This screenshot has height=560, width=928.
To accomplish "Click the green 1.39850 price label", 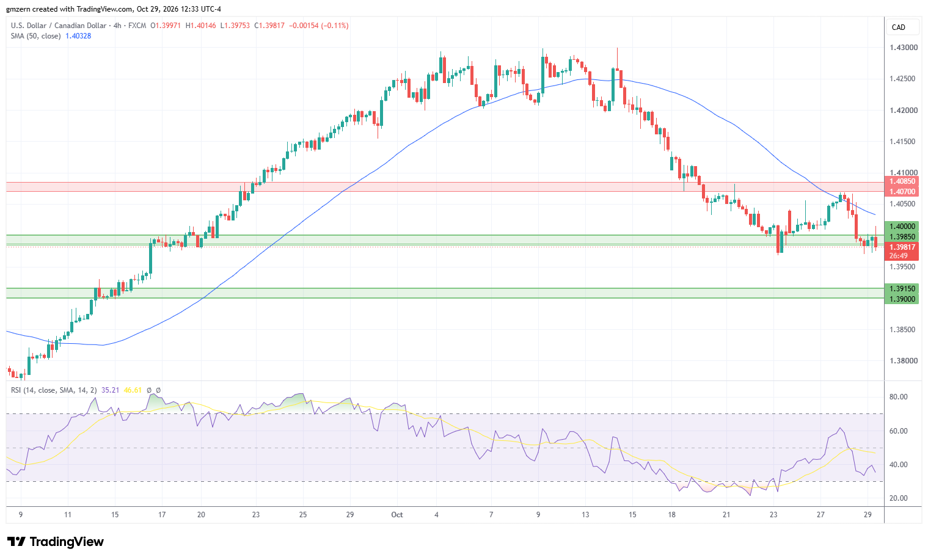I will [902, 237].
